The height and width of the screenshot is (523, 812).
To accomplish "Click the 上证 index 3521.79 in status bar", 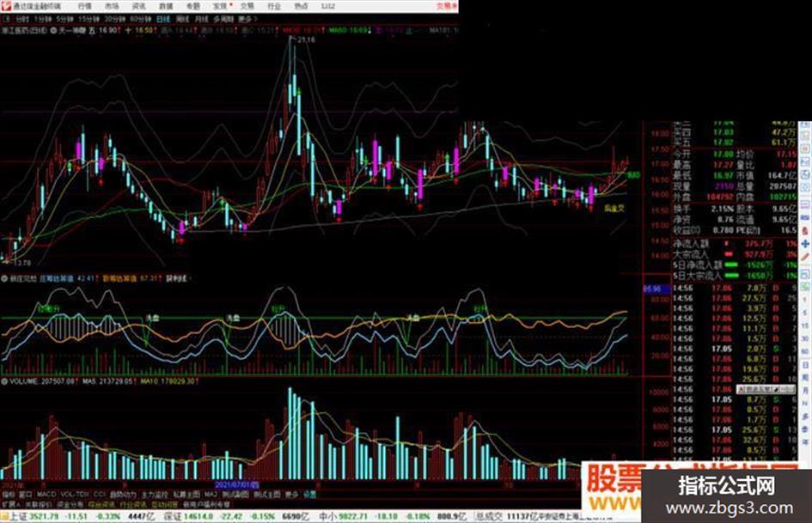I will click(x=45, y=516).
